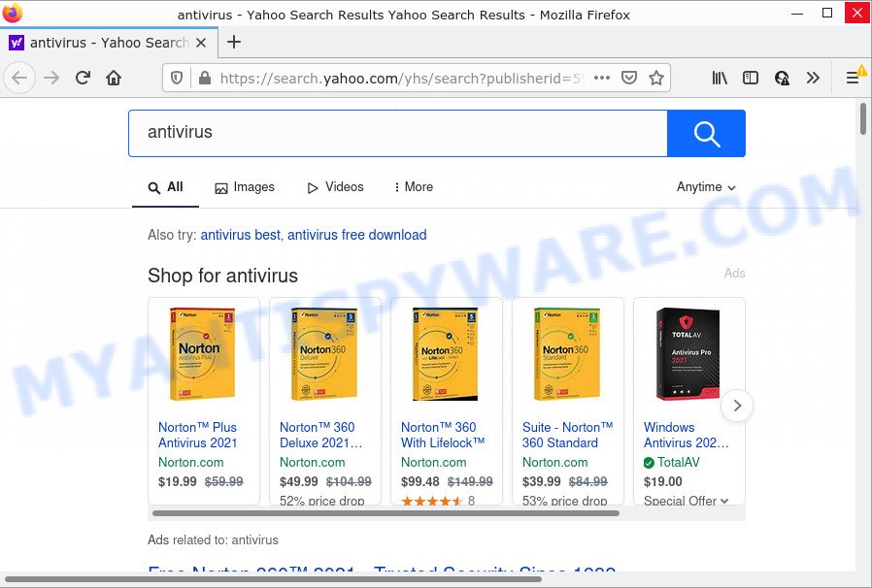Expand more tools overflow chevron
Viewport: 872px width, 588px height.
(813, 78)
